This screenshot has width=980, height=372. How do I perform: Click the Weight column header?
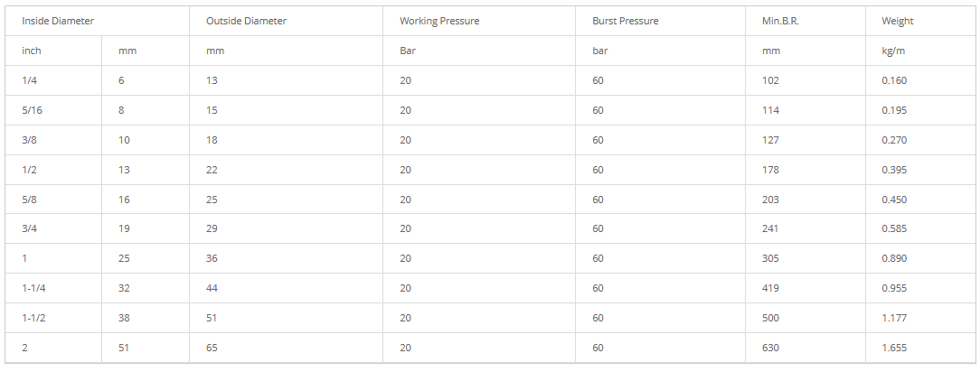[898, 21]
